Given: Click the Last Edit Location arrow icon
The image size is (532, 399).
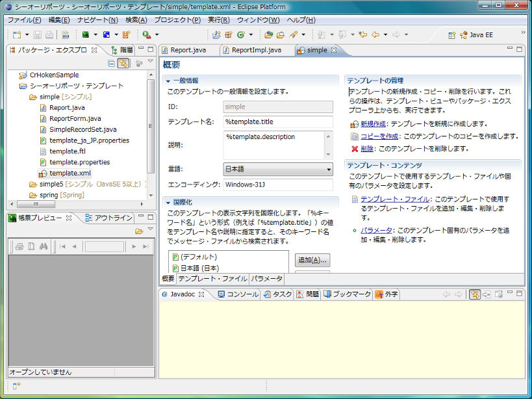Looking at the screenshot, I should pos(363,34).
